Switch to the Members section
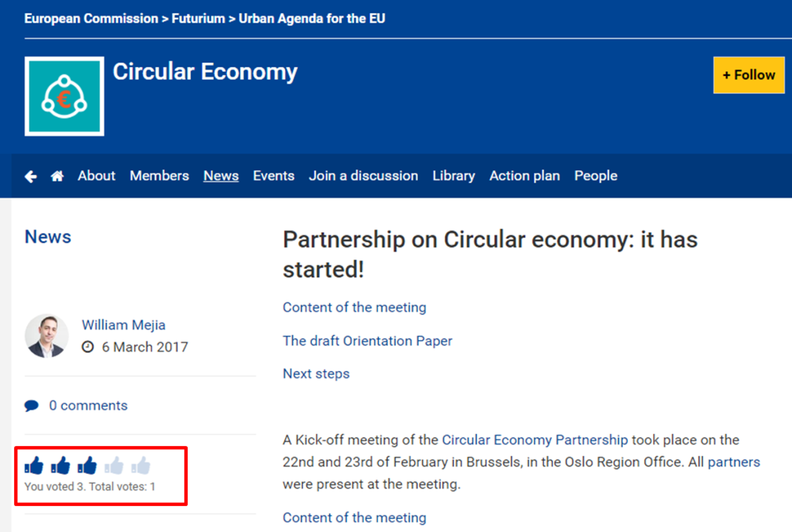Viewport: 792px width, 532px height. [159, 176]
